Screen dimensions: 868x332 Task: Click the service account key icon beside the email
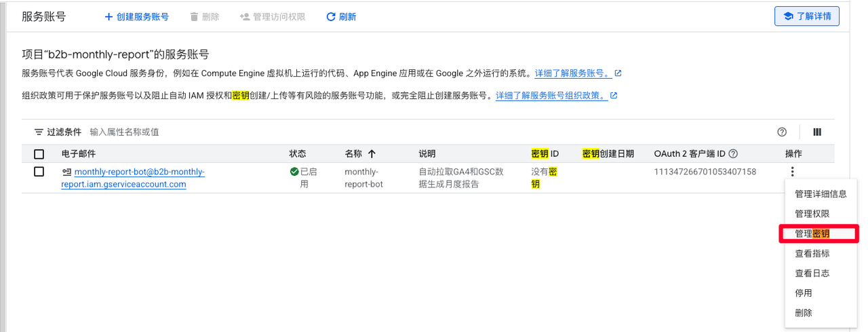[66, 172]
